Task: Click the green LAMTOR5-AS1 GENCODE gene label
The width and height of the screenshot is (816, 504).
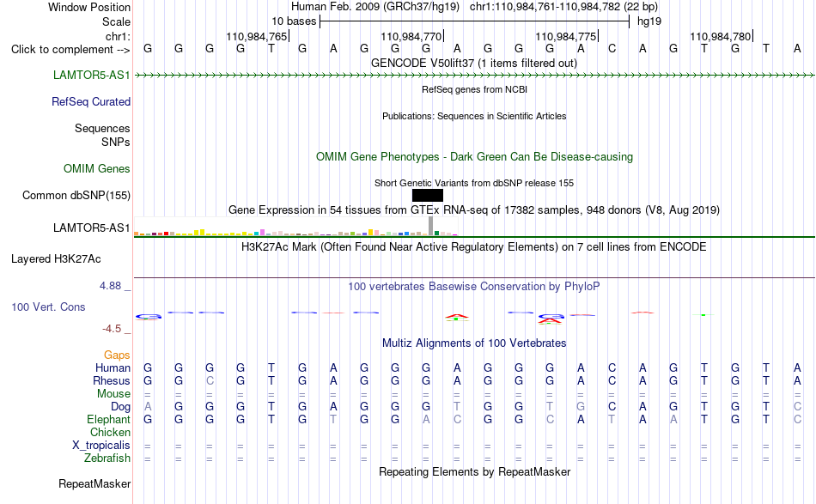Action: tap(92, 76)
